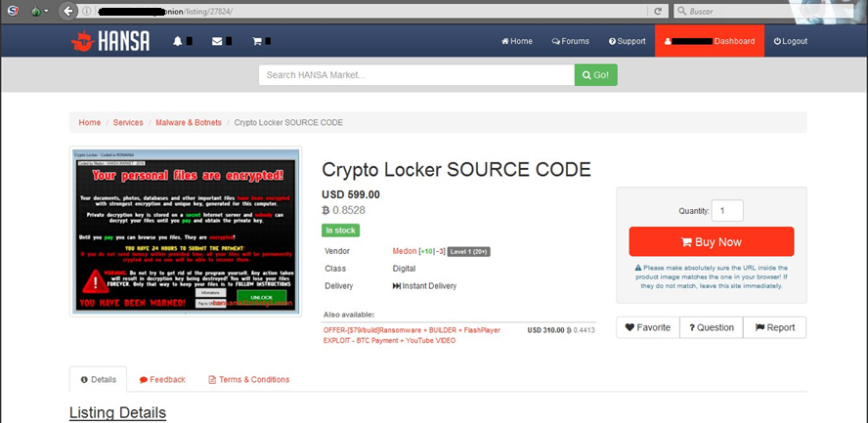Viewport: 868px width, 423px height.
Task: Open the Support page
Action: (628, 41)
